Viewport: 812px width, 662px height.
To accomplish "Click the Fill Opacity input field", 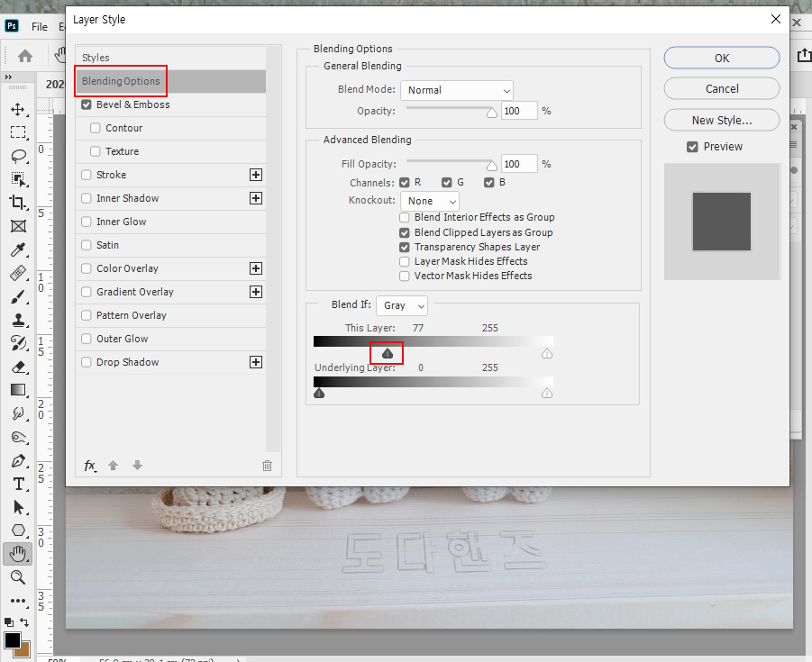I will tap(519, 164).
